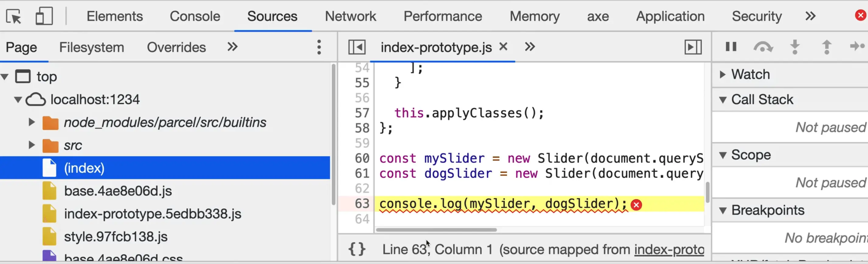Hide the debugger sidebar panel
The image size is (868, 264).
pos(693,47)
